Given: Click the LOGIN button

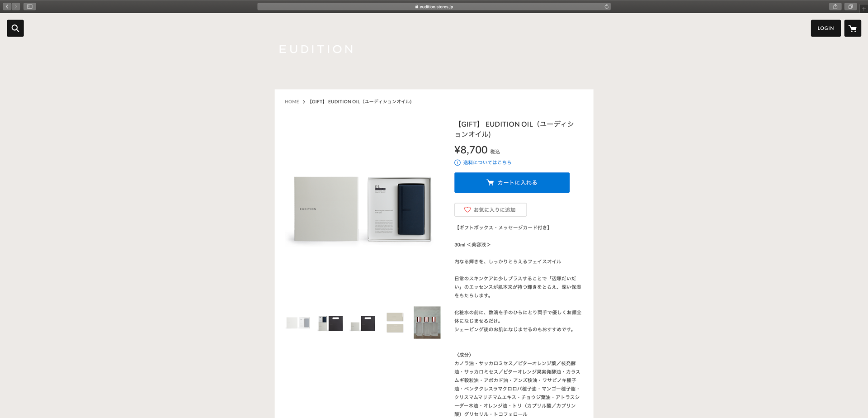Looking at the screenshot, I should 826,28.
